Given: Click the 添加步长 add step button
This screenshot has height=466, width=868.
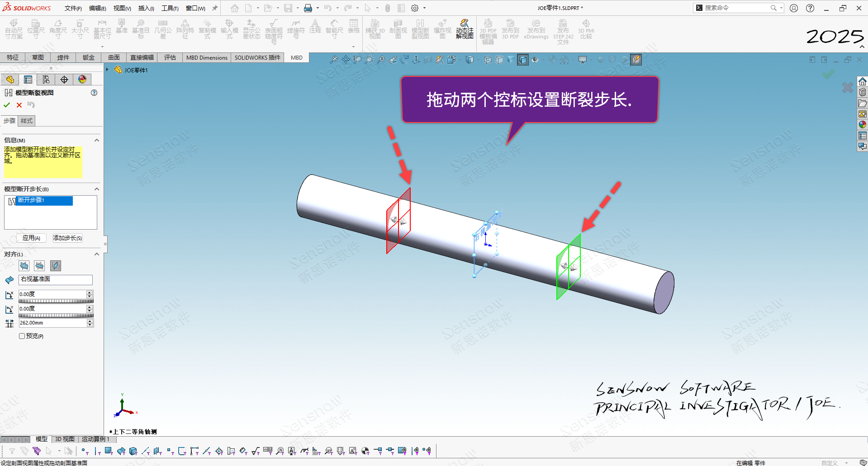Looking at the screenshot, I should pos(67,238).
